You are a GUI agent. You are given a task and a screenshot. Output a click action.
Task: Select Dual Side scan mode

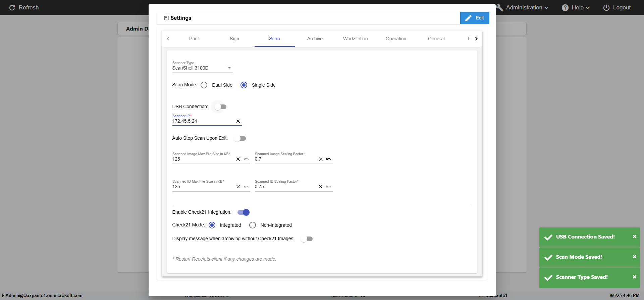[204, 85]
